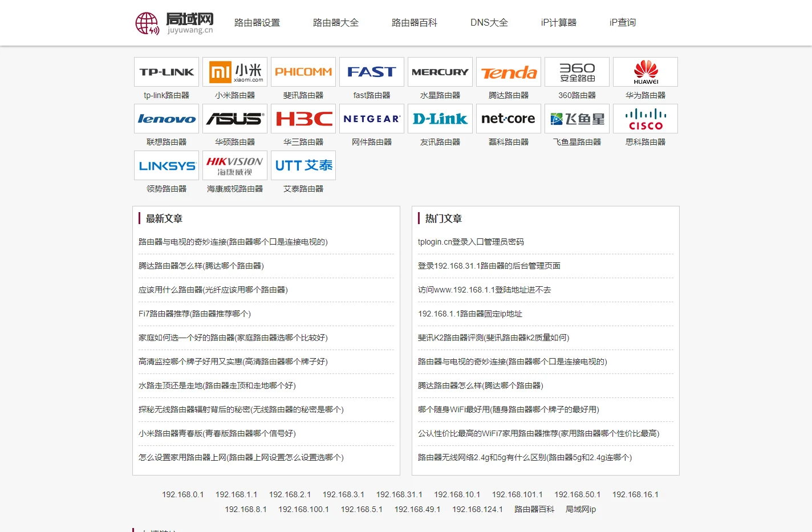The height and width of the screenshot is (532, 812).
Task: Select the FAST router brand logo
Action: (x=372, y=72)
